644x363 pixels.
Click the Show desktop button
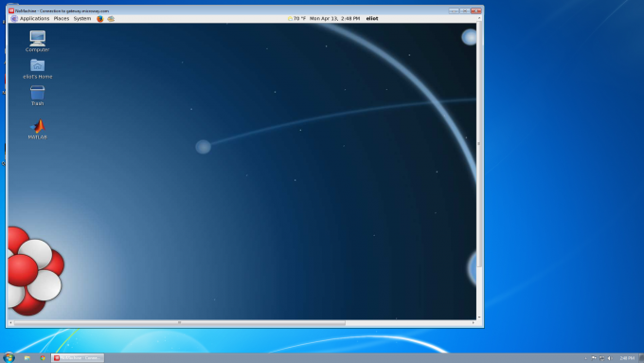tap(641, 358)
